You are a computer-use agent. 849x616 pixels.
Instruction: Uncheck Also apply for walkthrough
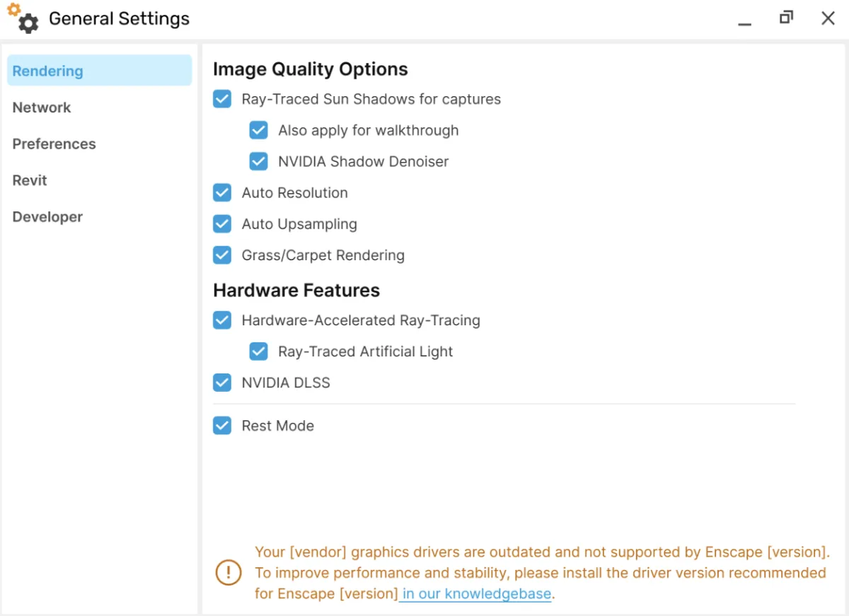(258, 130)
